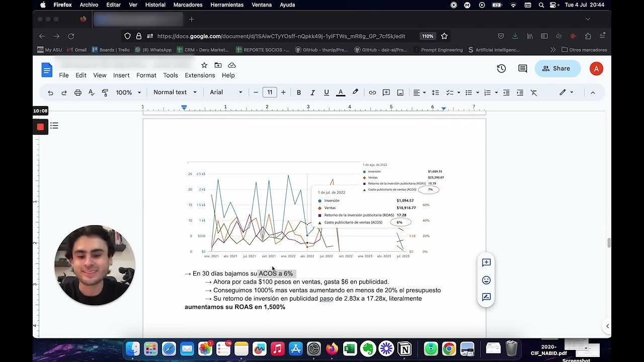Open the Boards | Trello bookmark
The height and width of the screenshot is (362, 644).
(110, 50)
